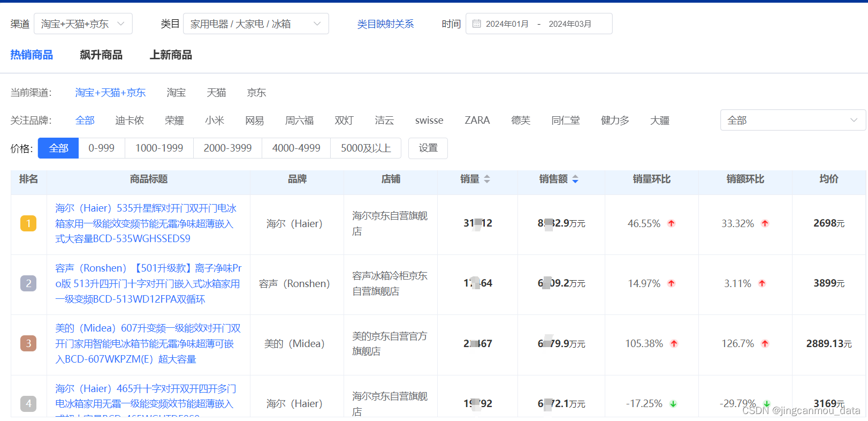Image resolution: width=868 pixels, height=421 pixels.
Task: Filter brand by swisse
Action: point(429,121)
